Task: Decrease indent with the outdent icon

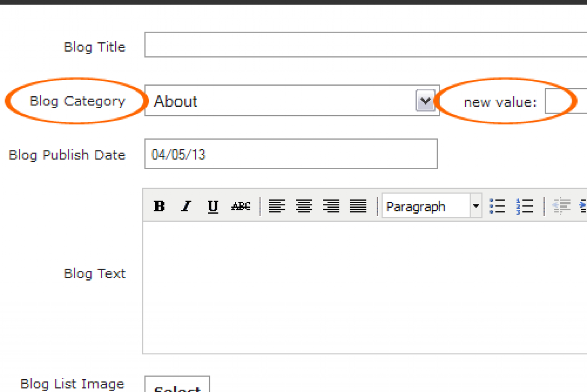Action: 561,206
